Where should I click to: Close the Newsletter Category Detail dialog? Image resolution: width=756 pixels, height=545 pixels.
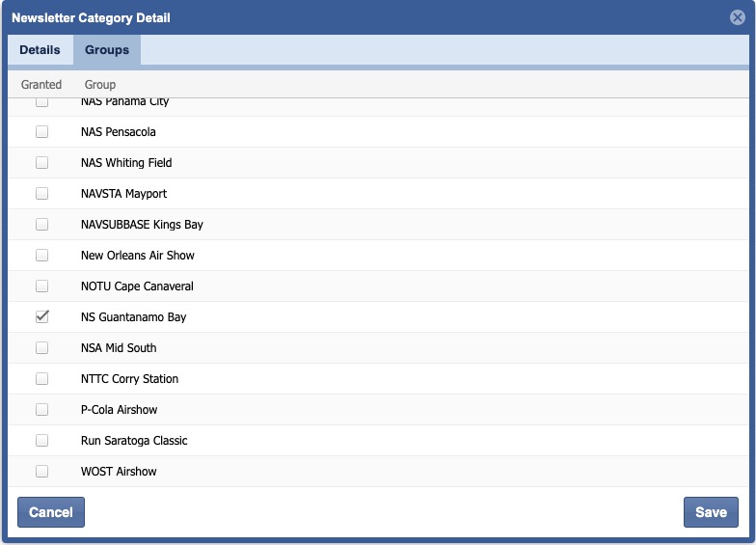coord(738,17)
